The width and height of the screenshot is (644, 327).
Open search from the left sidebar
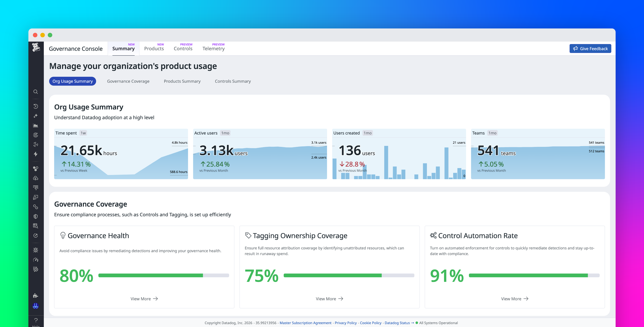pyautogui.click(x=36, y=92)
